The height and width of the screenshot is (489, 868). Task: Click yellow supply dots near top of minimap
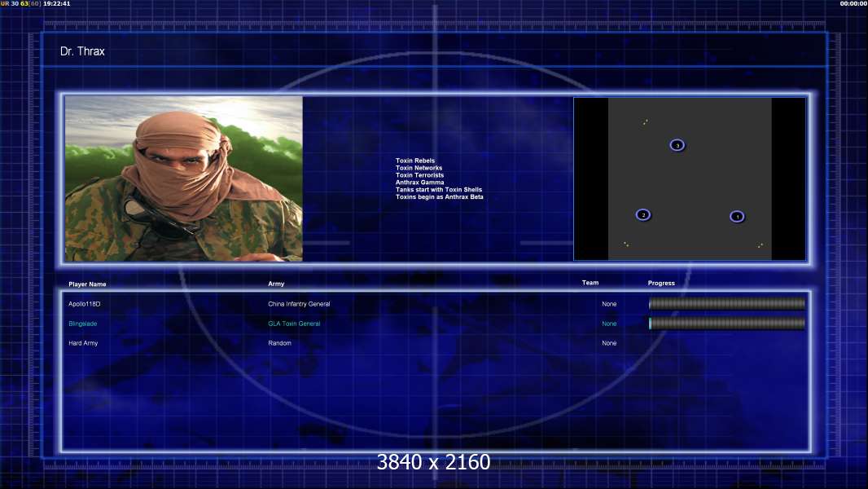point(646,121)
